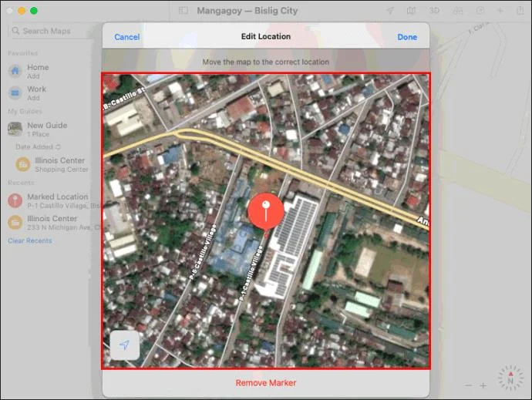Click the Clear Recents link

pyautogui.click(x=30, y=241)
